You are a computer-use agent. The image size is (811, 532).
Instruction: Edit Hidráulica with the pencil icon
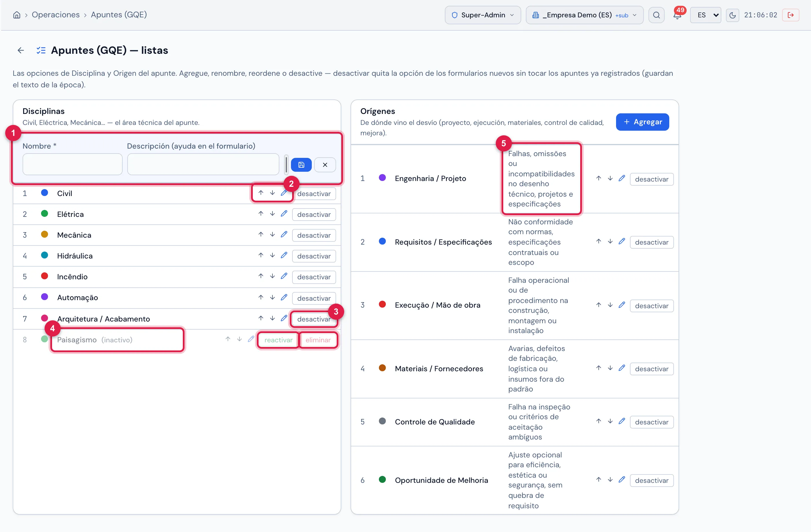[x=284, y=255]
